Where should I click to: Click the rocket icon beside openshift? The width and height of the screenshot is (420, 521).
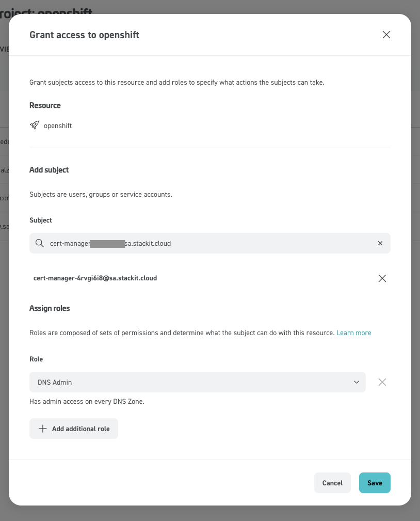pyautogui.click(x=34, y=125)
